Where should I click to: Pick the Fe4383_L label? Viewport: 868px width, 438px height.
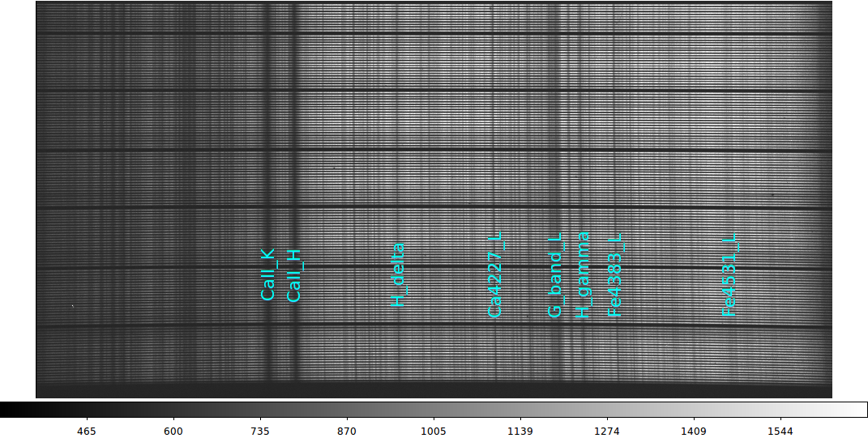tap(615, 274)
